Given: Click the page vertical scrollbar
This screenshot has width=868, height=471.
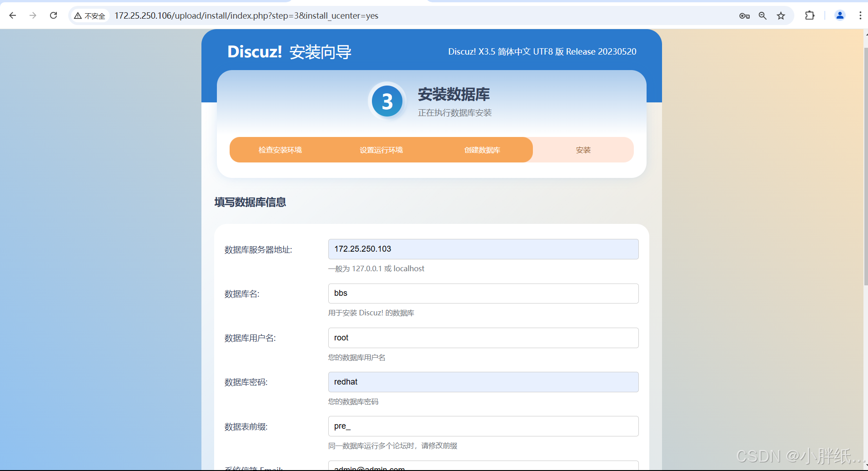Looking at the screenshot, I should [865, 166].
